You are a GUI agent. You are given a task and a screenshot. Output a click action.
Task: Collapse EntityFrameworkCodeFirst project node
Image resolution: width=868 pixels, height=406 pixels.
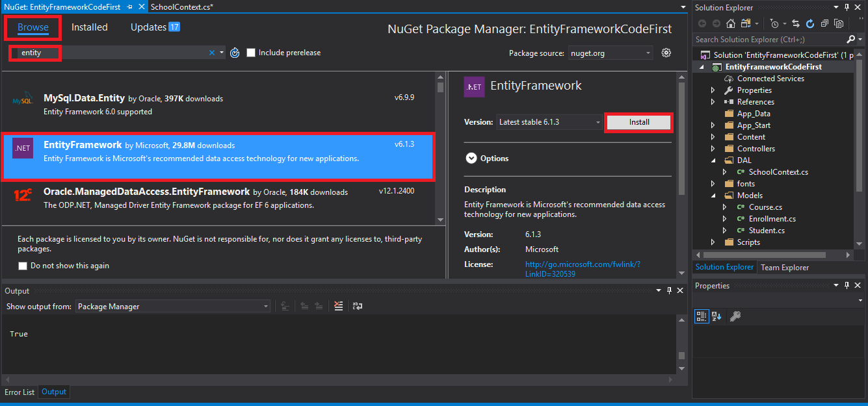(x=702, y=67)
